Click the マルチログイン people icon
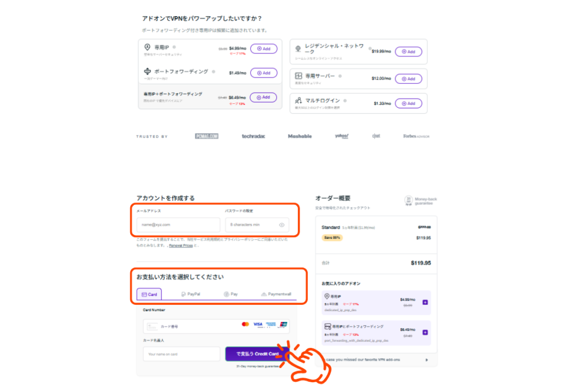 299,100
